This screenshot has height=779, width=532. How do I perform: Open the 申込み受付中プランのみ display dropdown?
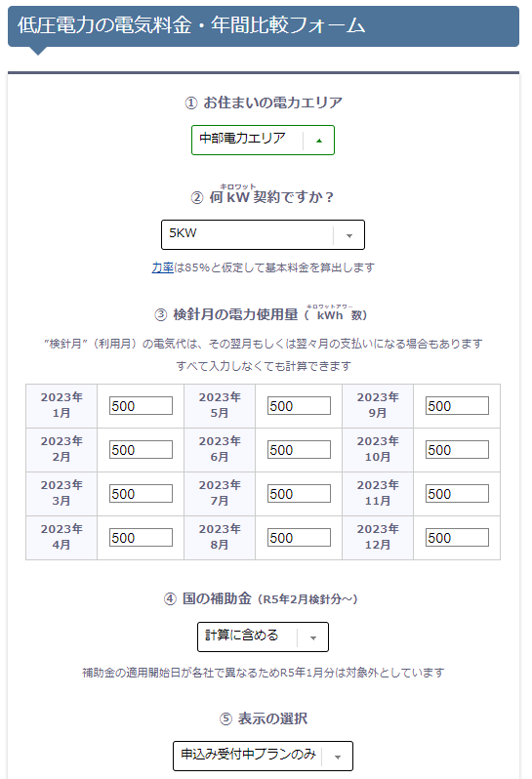coord(263,756)
